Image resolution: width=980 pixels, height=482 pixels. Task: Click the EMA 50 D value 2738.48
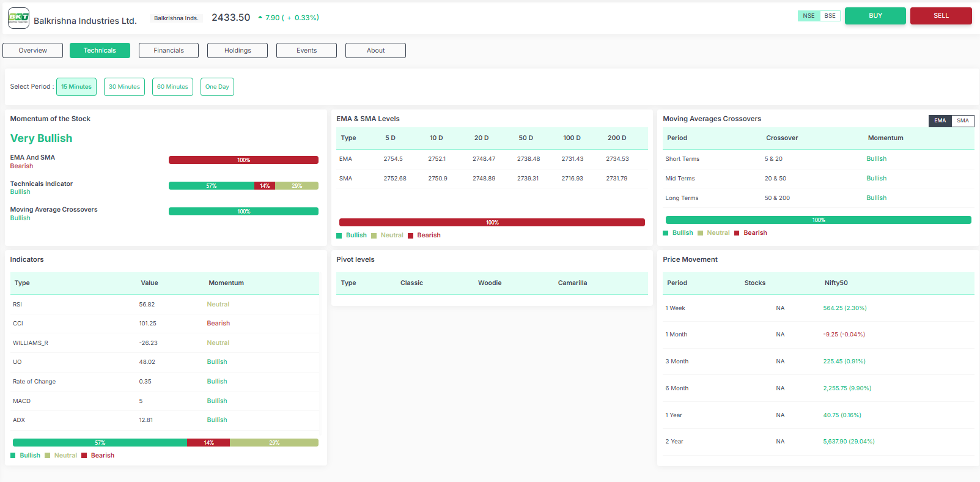[528, 159]
